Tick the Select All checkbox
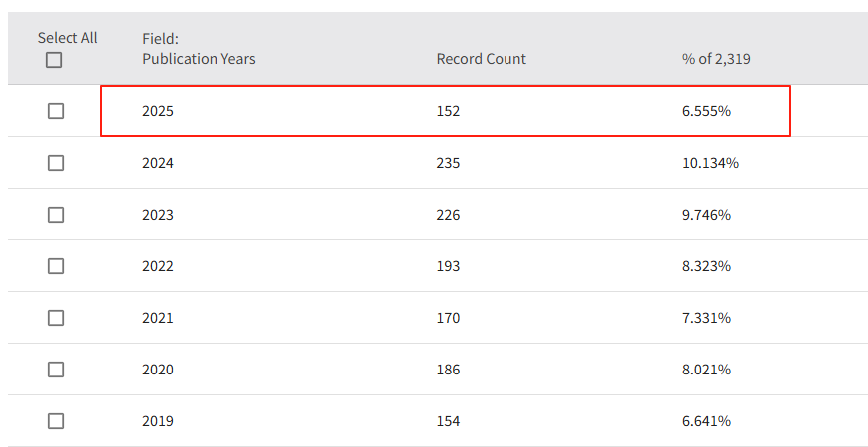 point(54,60)
